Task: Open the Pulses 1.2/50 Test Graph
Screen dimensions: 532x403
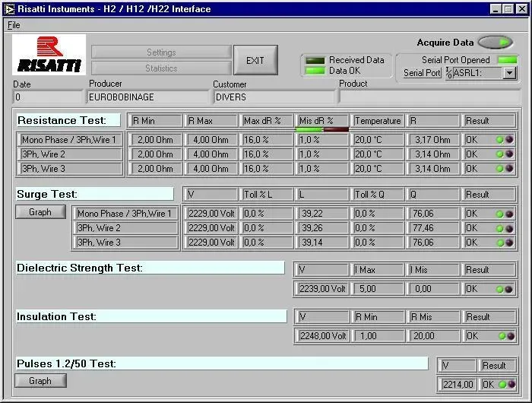Action: click(x=40, y=381)
